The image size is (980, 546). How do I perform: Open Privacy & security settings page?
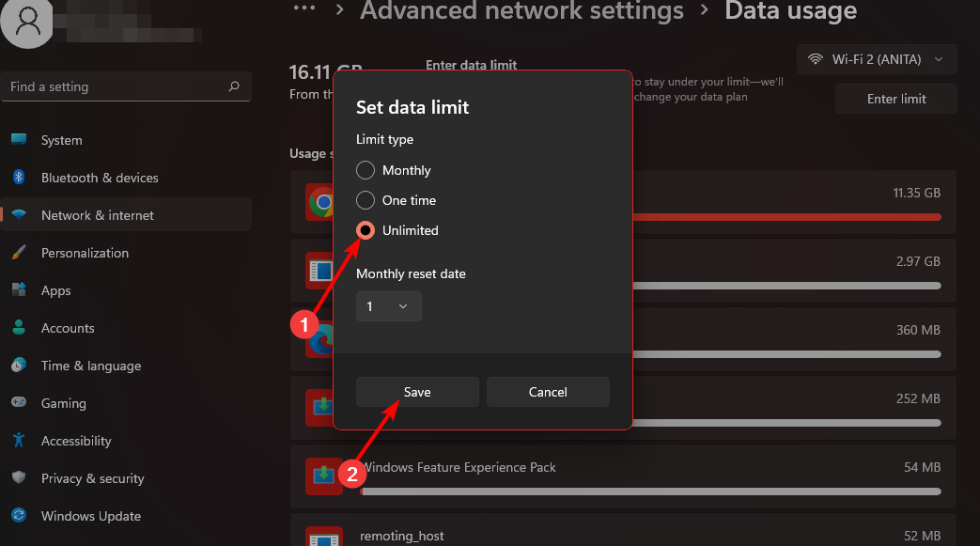click(x=92, y=478)
